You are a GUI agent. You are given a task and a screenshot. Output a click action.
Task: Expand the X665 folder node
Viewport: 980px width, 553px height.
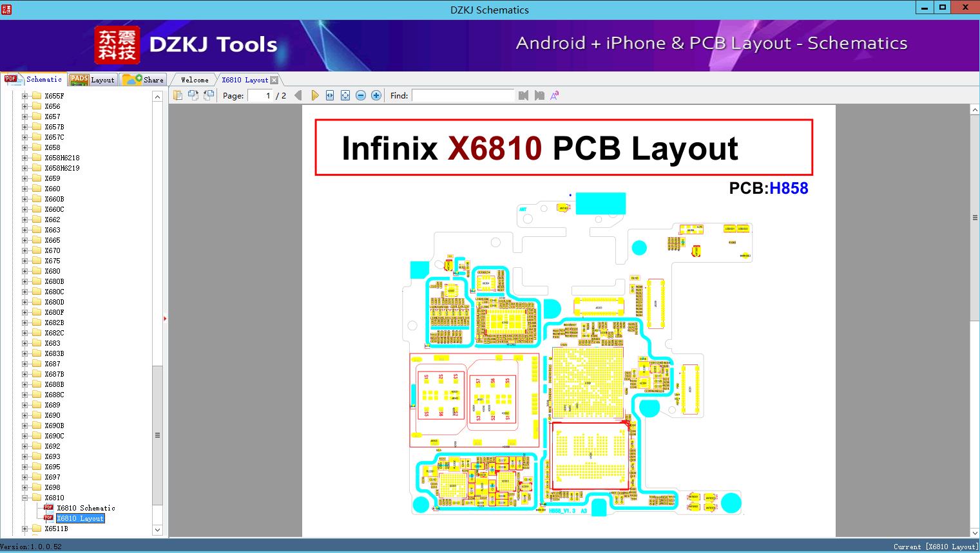point(25,240)
